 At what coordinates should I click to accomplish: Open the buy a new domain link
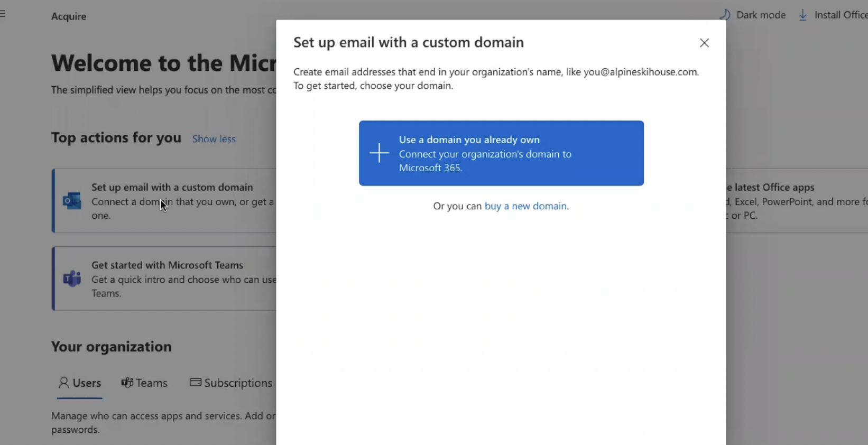525,206
